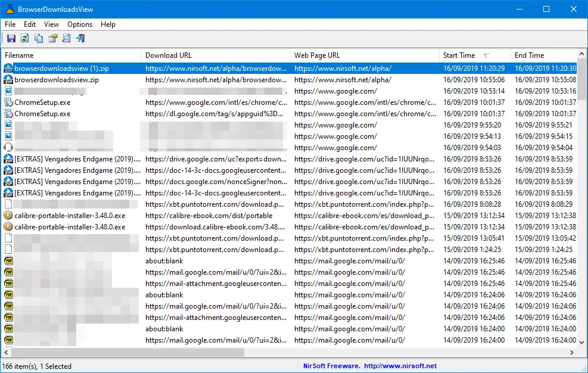Click calibre icon for calibre-ebook.com/dist/portable row

(x=8, y=215)
